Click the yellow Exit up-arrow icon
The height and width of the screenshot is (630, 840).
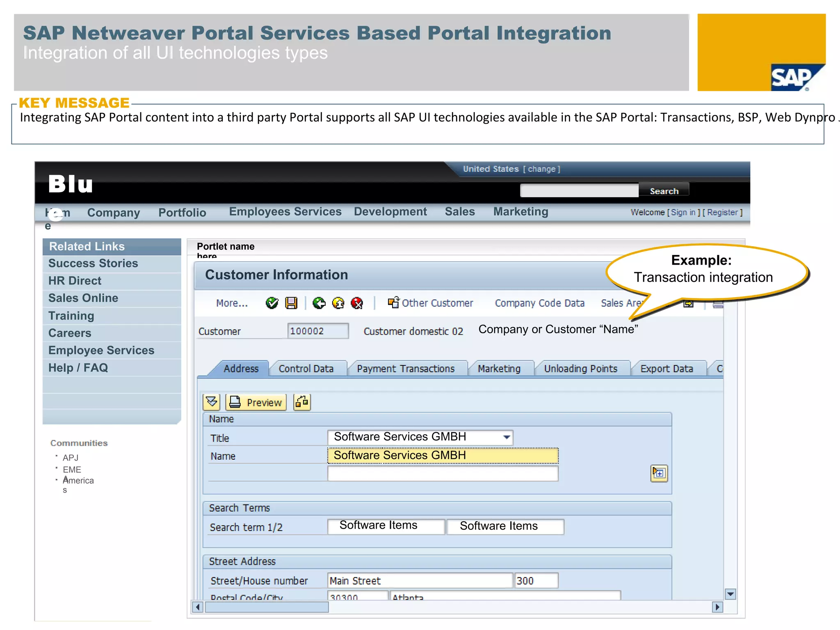(338, 303)
